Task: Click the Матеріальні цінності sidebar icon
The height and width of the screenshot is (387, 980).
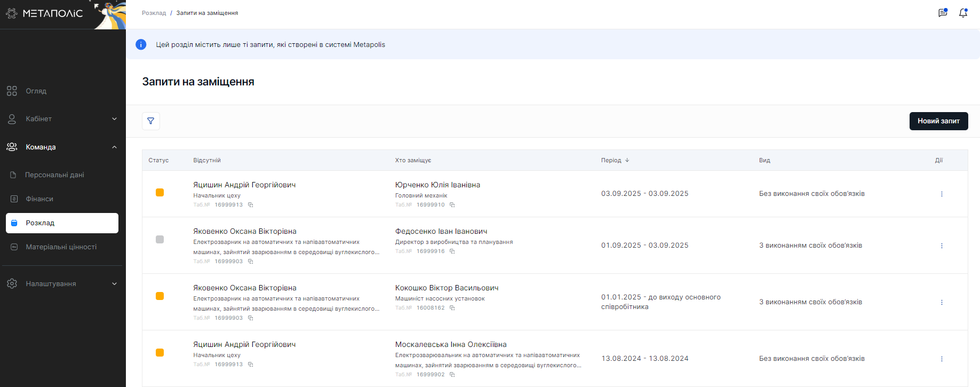Action: (14, 247)
